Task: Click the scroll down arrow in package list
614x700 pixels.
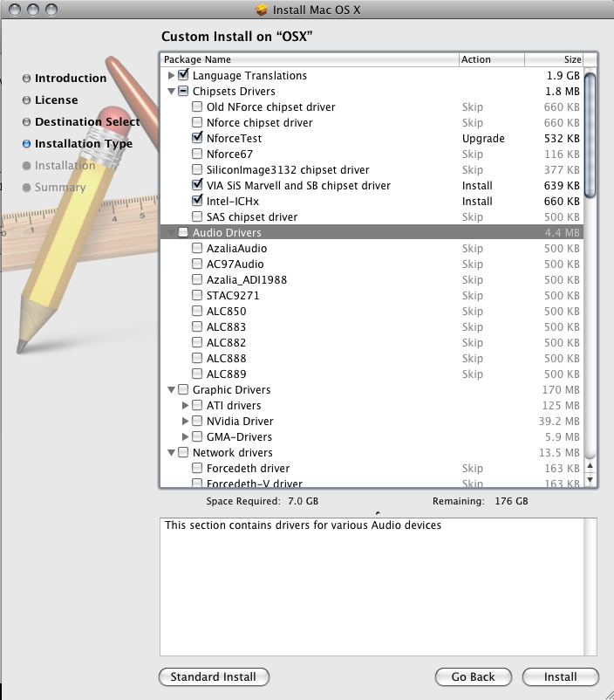Action: pos(590,479)
